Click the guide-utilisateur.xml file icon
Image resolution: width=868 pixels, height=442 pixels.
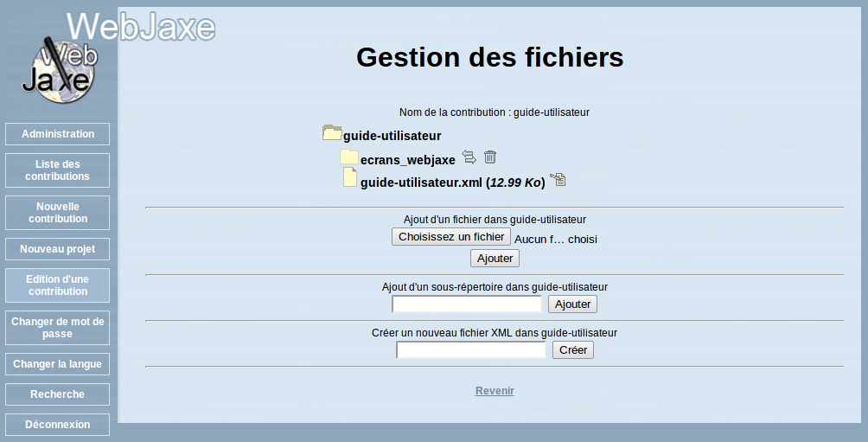(350, 177)
